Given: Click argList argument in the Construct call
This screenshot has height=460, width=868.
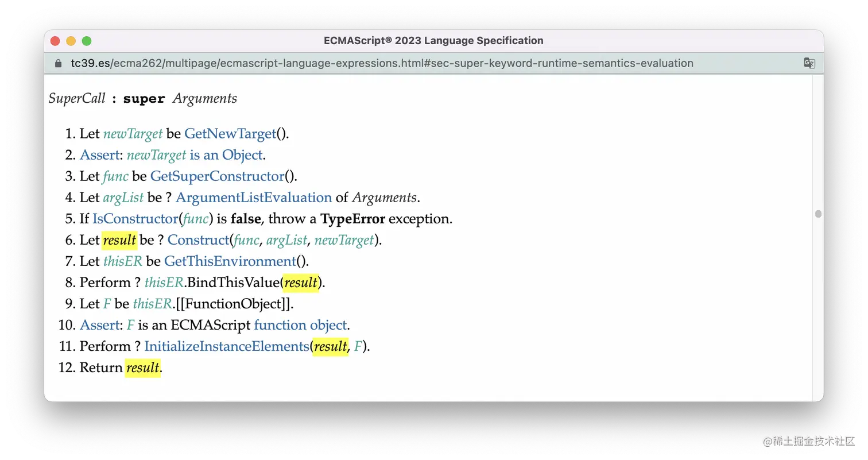Looking at the screenshot, I should 286,240.
